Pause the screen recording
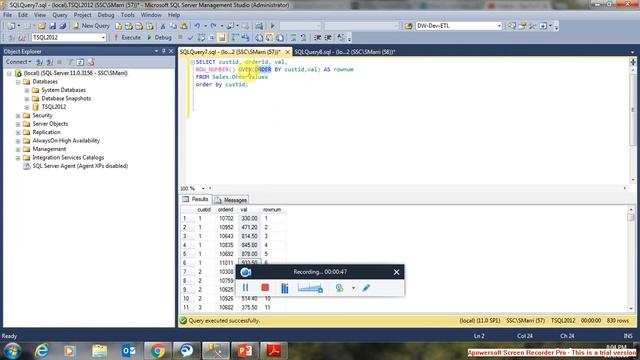This screenshot has width=640, height=360. click(x=245, y=288)
